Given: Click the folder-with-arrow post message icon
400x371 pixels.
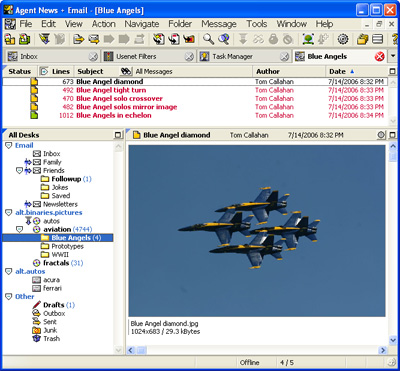Looking at the screenshot, I should tap(79, 39).
